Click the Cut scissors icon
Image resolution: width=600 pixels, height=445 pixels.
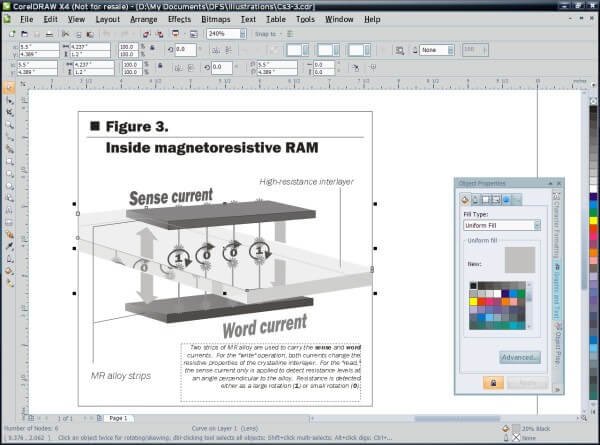[x=66, y=34]
